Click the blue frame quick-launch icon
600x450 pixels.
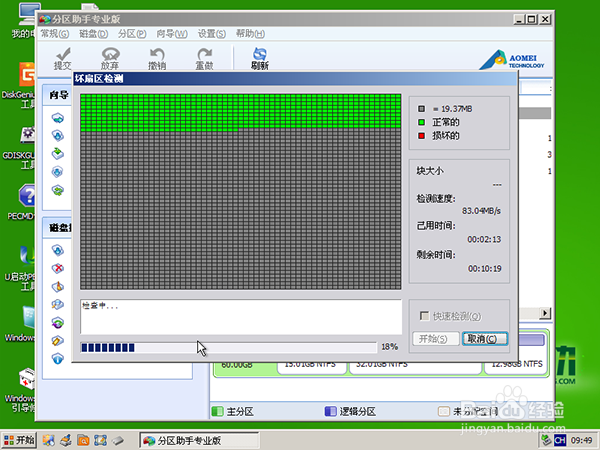[x=100, y=440]
